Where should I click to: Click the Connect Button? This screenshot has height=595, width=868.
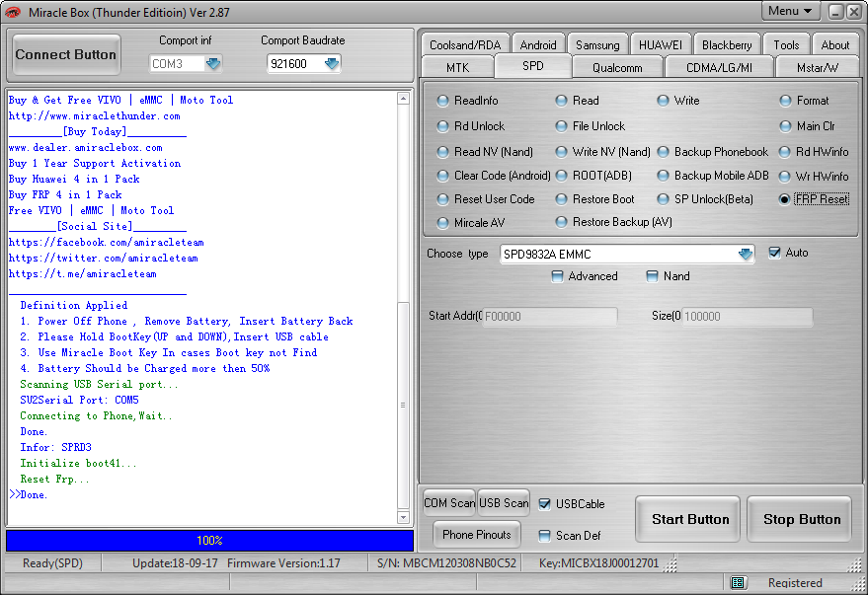pyautogui.click(x=66, y=54)
